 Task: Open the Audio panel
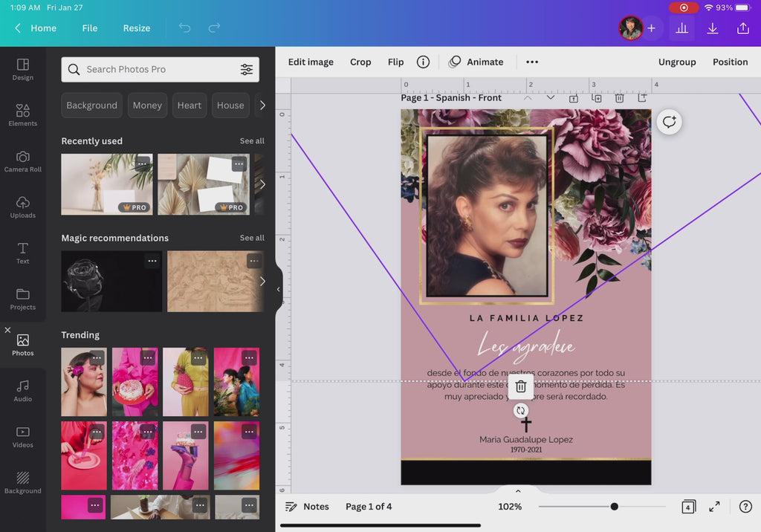click(23, 392)
